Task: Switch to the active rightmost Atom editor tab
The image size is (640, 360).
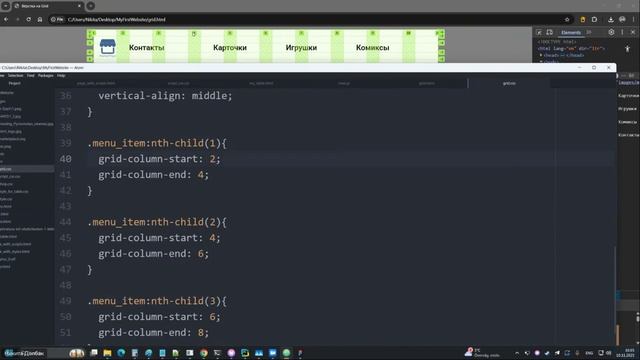Action: 509,83
